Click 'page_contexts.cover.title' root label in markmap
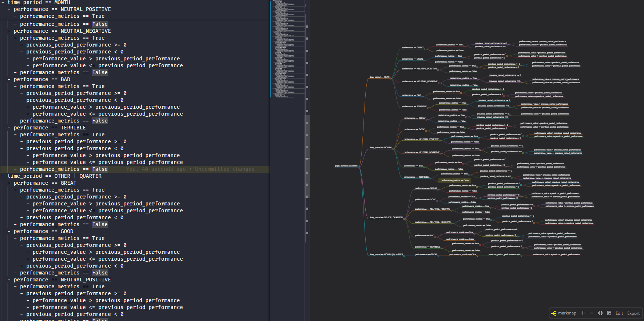 [x=346, y=166]
